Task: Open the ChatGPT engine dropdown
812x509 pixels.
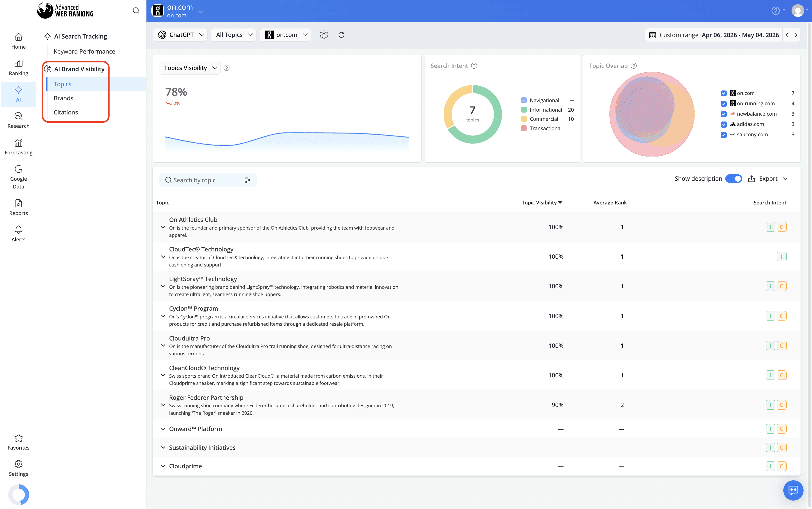Action: [181, 35]
